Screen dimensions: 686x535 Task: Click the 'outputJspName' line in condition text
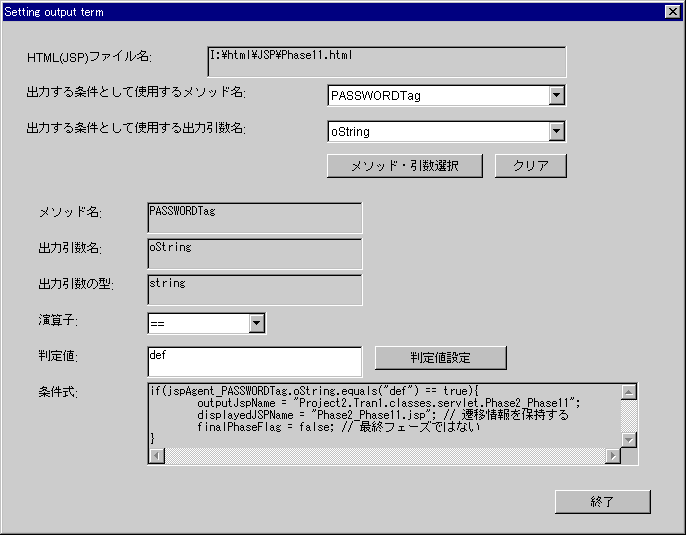click(388, 403)
